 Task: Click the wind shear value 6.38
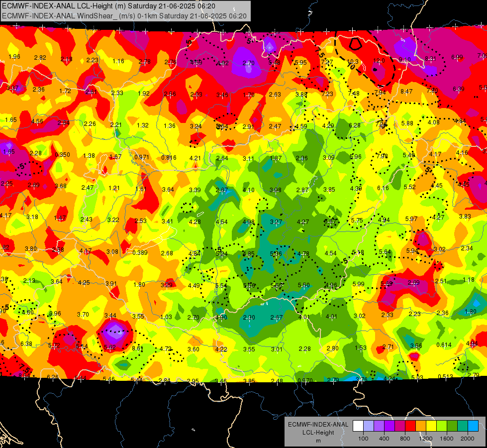click(26, 343)
